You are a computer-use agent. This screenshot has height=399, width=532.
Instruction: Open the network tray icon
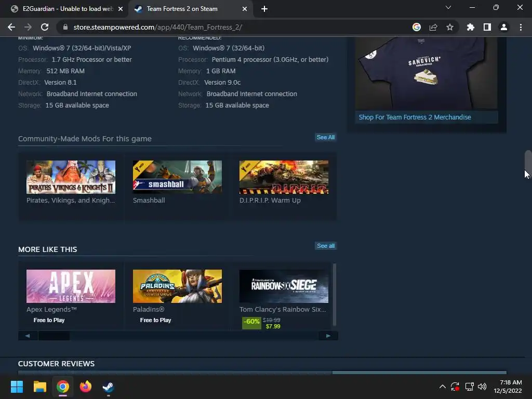coord(469,387)
